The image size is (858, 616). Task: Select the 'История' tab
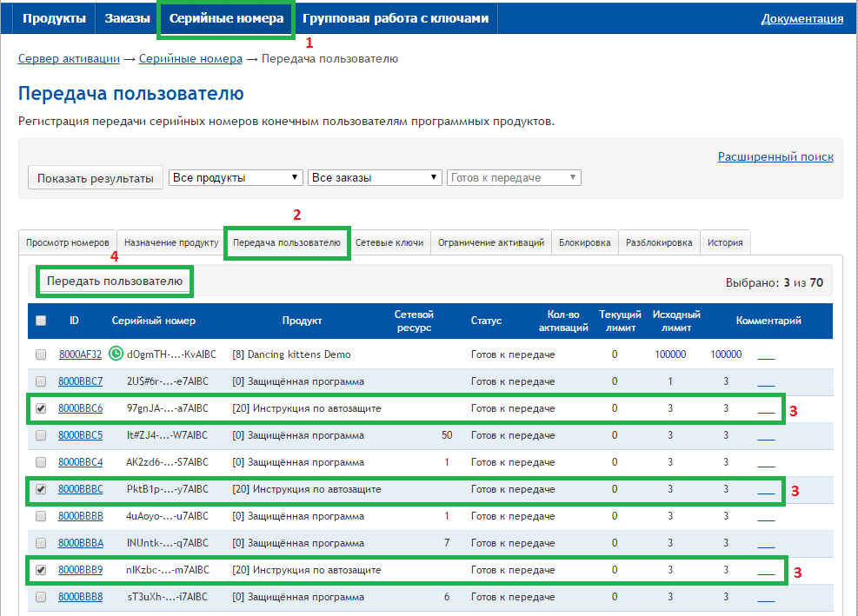tap(724, 243)
